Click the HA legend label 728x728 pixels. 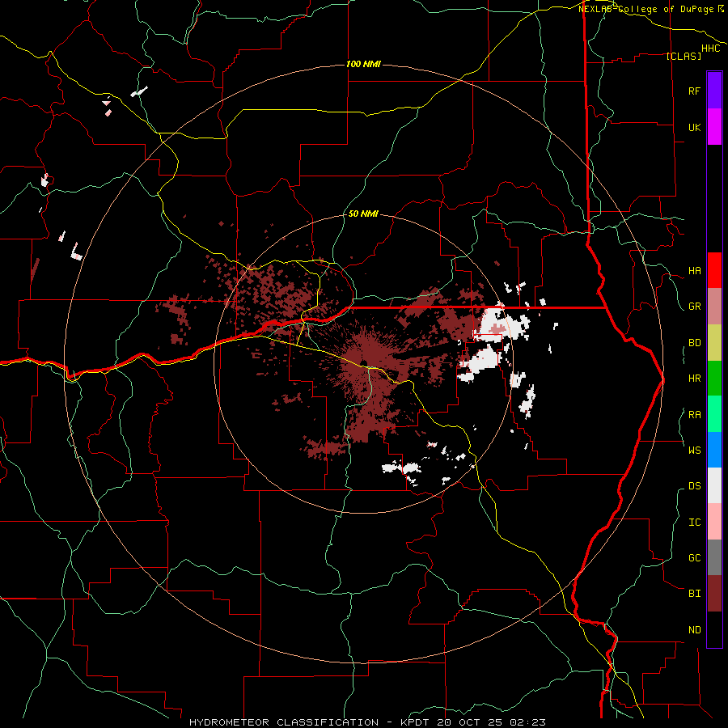[694, 270]
